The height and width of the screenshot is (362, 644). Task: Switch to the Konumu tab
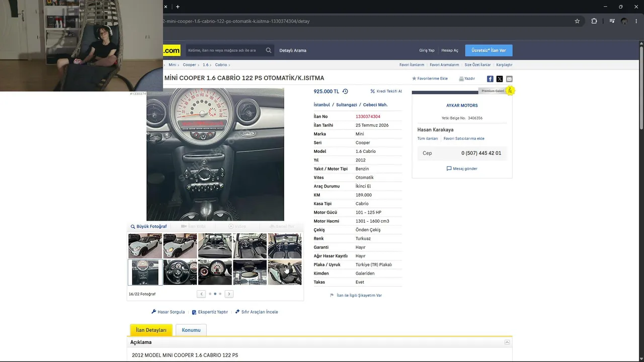(x=191, y=330)
